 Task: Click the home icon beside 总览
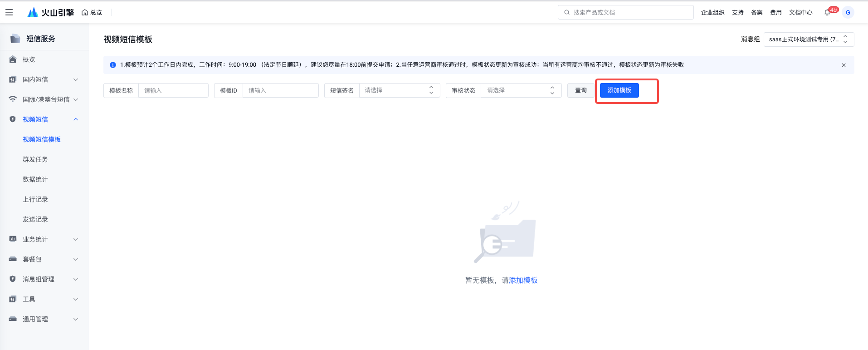click(x=85, y=12)
